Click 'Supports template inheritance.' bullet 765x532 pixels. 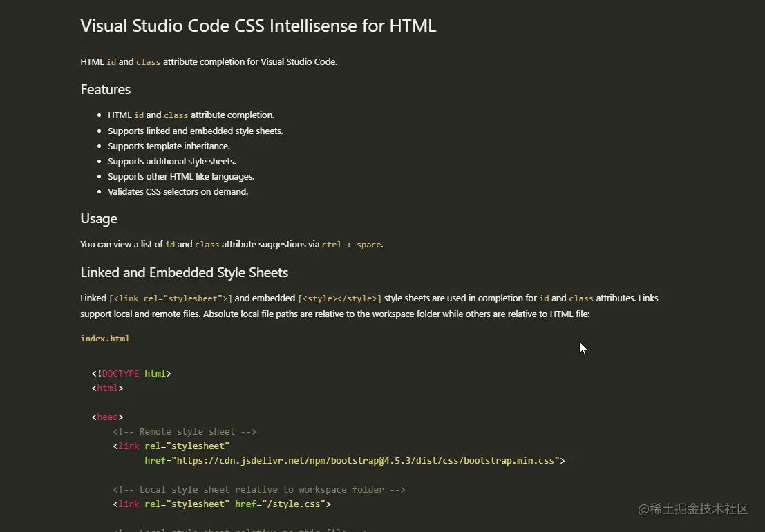pos(169,146)
